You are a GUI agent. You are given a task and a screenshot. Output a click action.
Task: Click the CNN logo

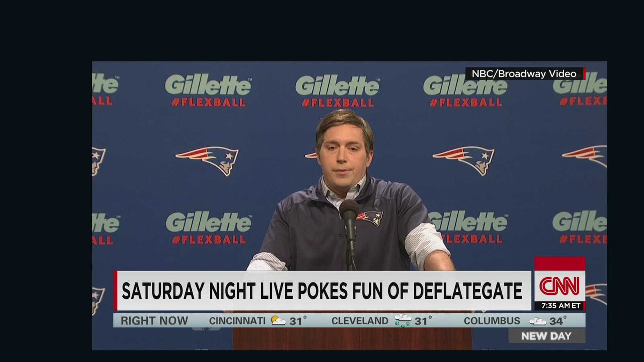[559, 286]
